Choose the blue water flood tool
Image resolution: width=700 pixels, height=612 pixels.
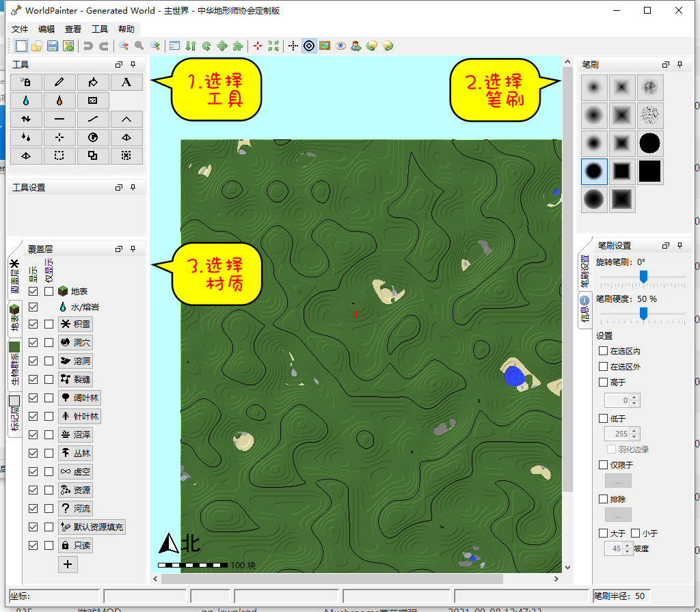pyautogui.click(x=26, y=100)
